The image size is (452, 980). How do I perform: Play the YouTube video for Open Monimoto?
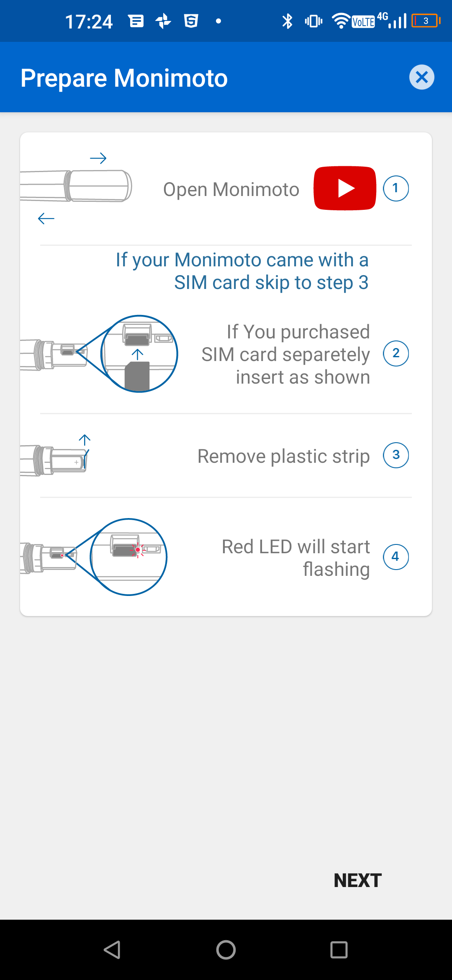344,188
